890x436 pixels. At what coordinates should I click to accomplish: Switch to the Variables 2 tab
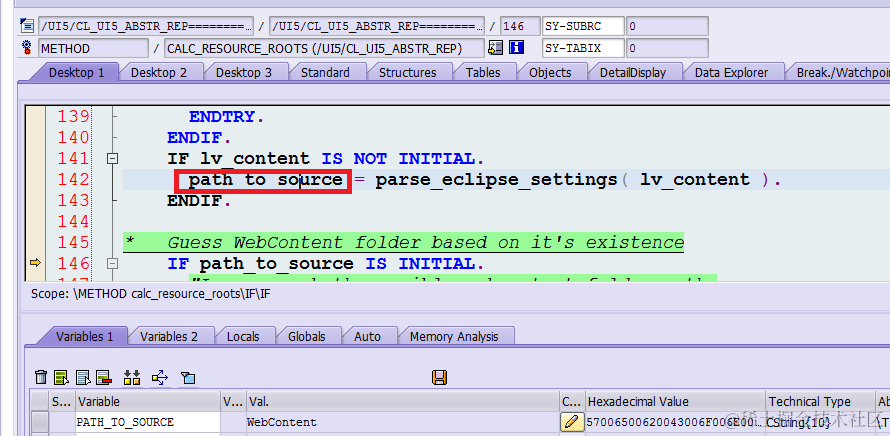(169, 336)
